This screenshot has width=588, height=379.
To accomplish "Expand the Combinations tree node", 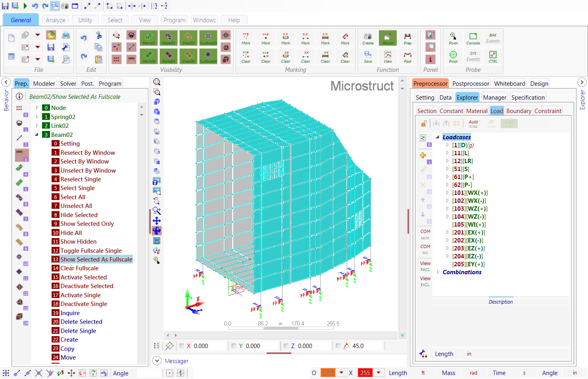I will [x=438, y=272].
